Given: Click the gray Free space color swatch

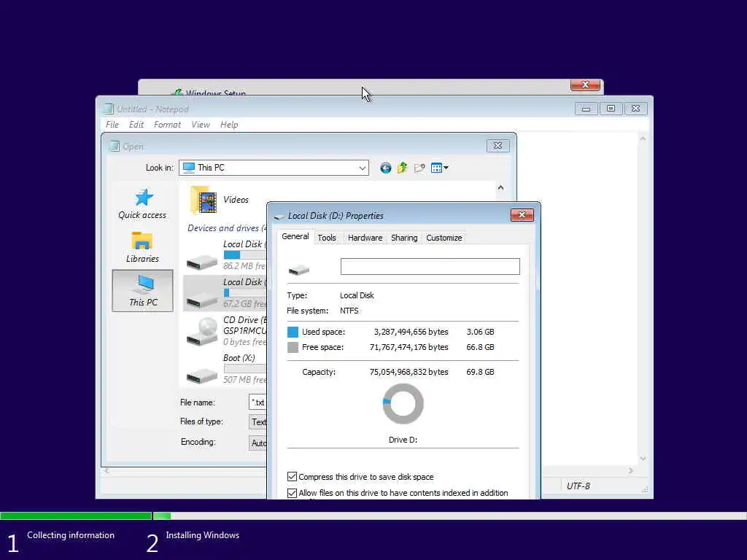Looking at the screenshot, I should [x=293, y=347].
